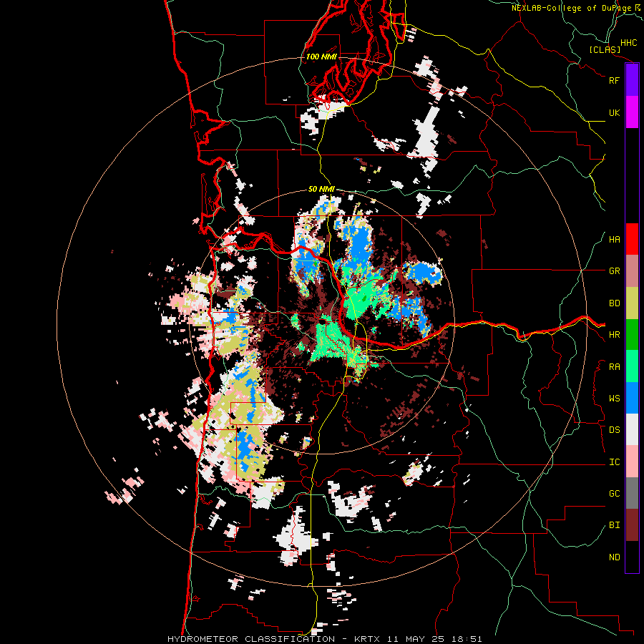Click the HHC product label
Image resolution: width=644 pixels, height=644 pixels.
(x=628, y=43)
